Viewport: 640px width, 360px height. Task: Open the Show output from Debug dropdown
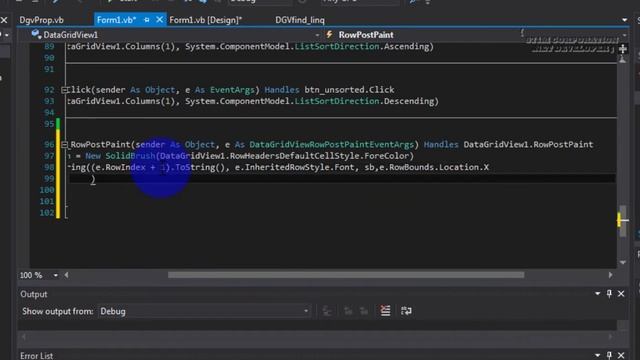pyautogui.click(x=204, y=311)
